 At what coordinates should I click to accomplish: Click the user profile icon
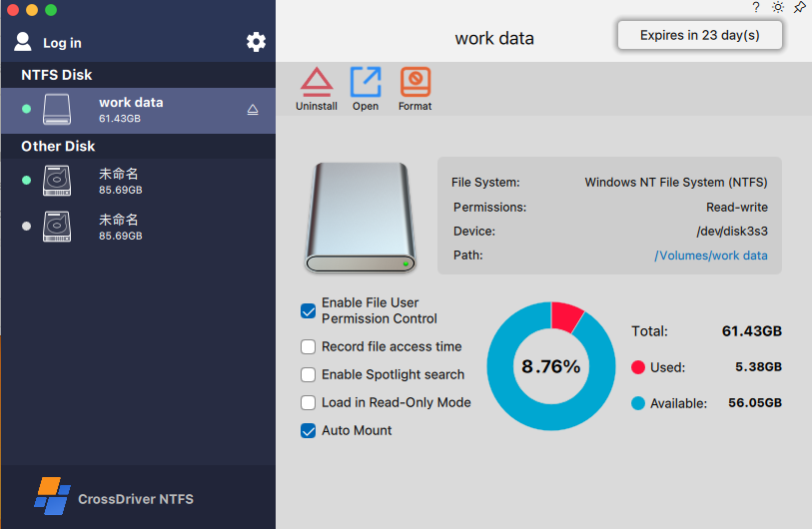click(x=23, y=42)
